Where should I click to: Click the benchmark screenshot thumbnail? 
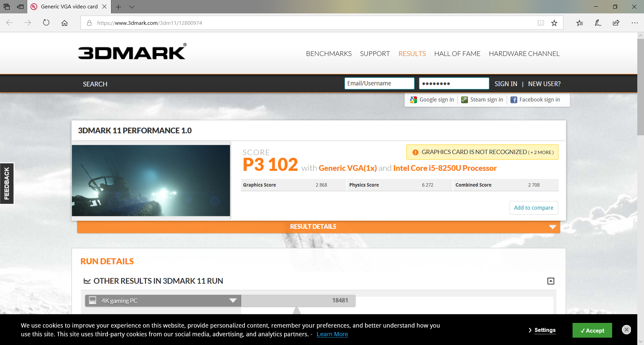coord(151,181)
